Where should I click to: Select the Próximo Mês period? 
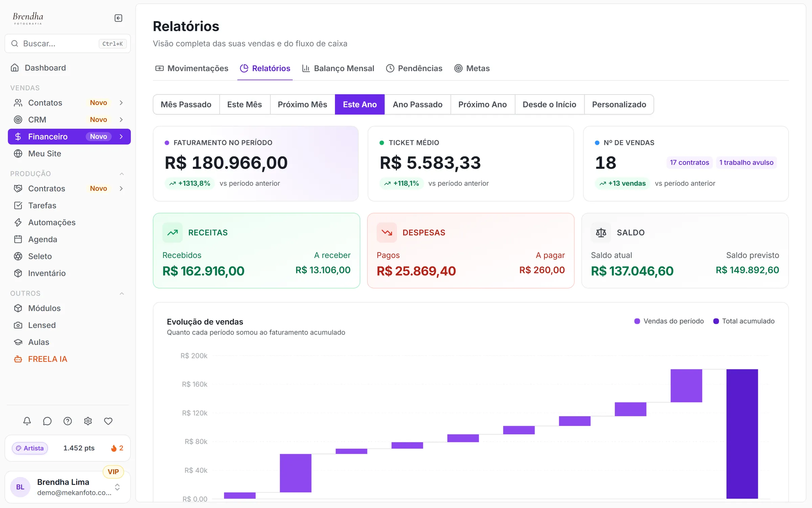point(302,104)
